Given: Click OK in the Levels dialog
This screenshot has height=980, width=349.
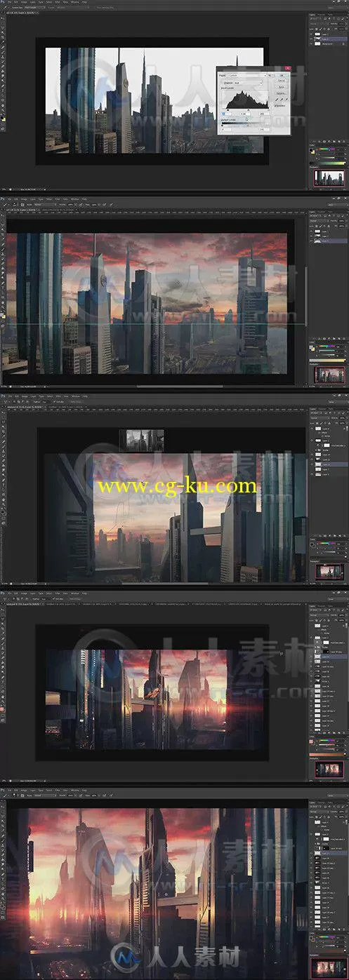Looking at the screenshot, I should (282, 75).
